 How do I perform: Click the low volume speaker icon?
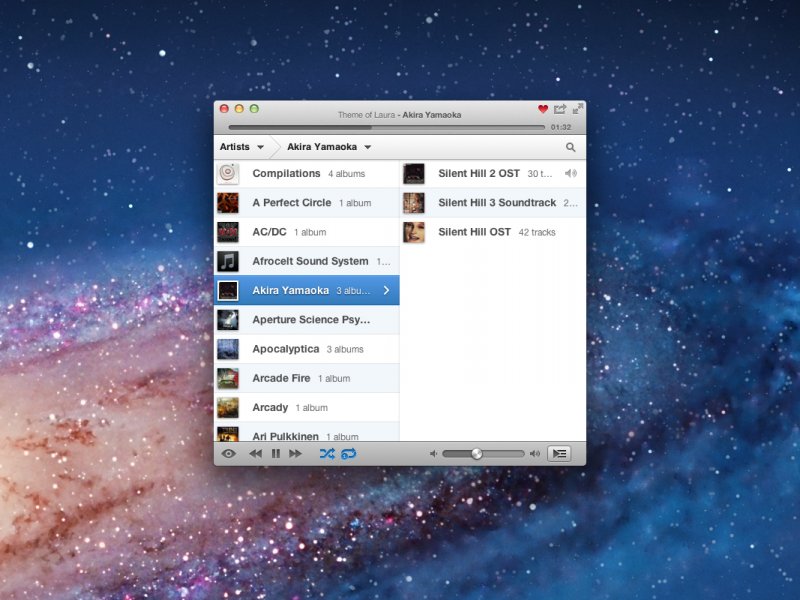[433, 454]
